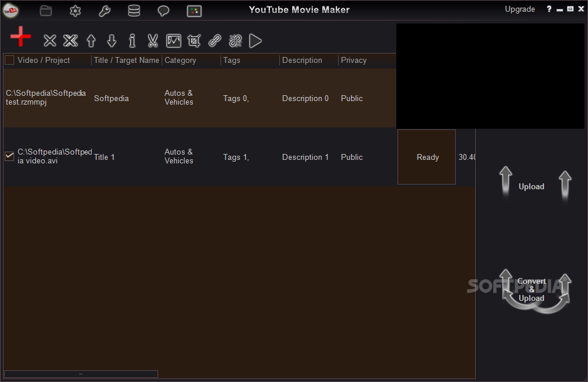Click the black video preview area

pyautogui.click(x=490, y=76)
